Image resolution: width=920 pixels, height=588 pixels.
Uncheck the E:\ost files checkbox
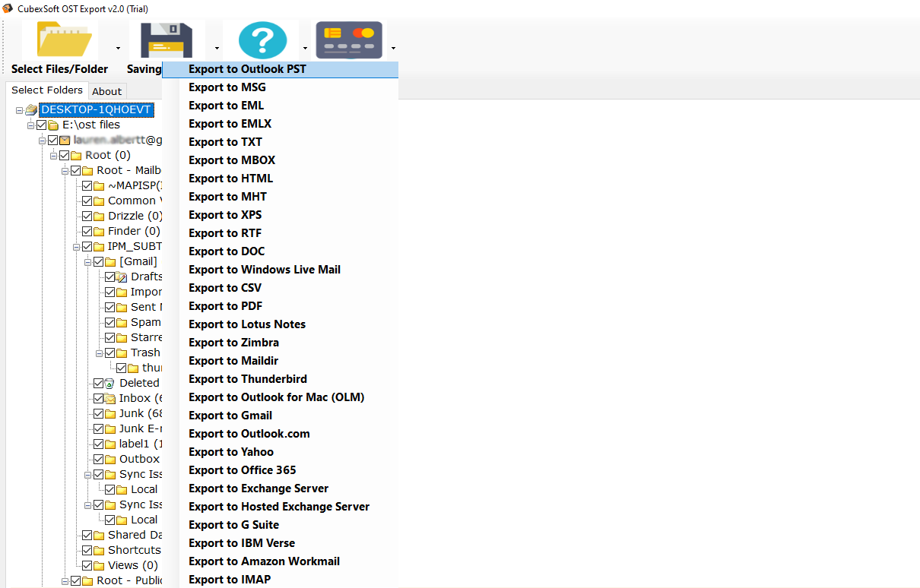[42, 125]
